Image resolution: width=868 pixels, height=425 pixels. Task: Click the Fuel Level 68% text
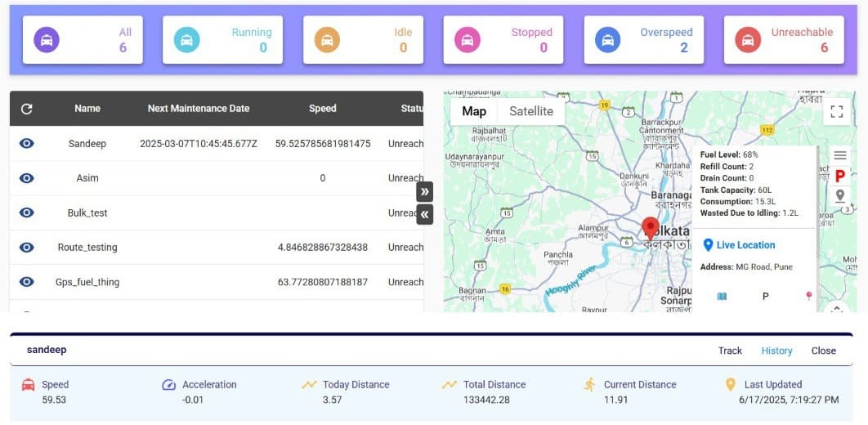pyautogui.click(x=729, y=154)
